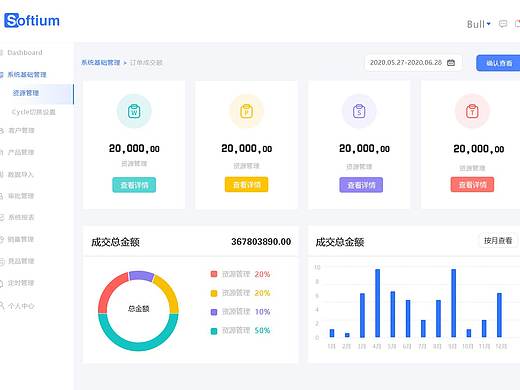The width and height of the screenshot is (520, 390).
Task: Open 系统报表 in the sidebar
Action: tap(21, 217)
